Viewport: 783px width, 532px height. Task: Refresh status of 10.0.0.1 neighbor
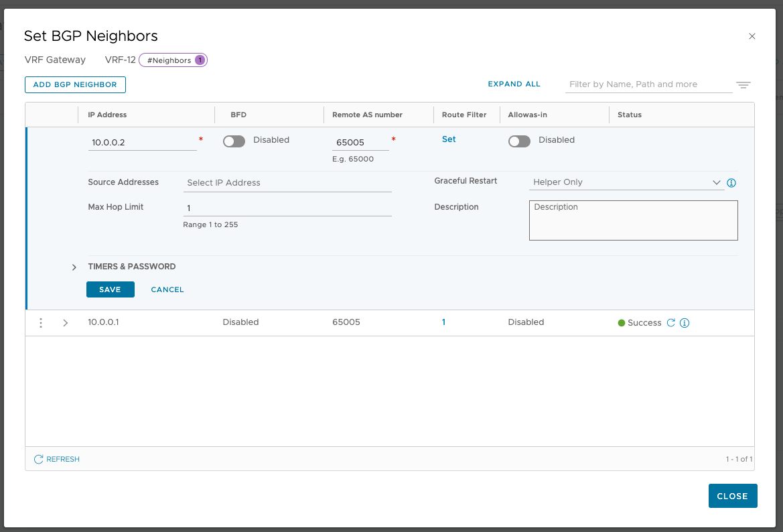click(x=670, y=323)
